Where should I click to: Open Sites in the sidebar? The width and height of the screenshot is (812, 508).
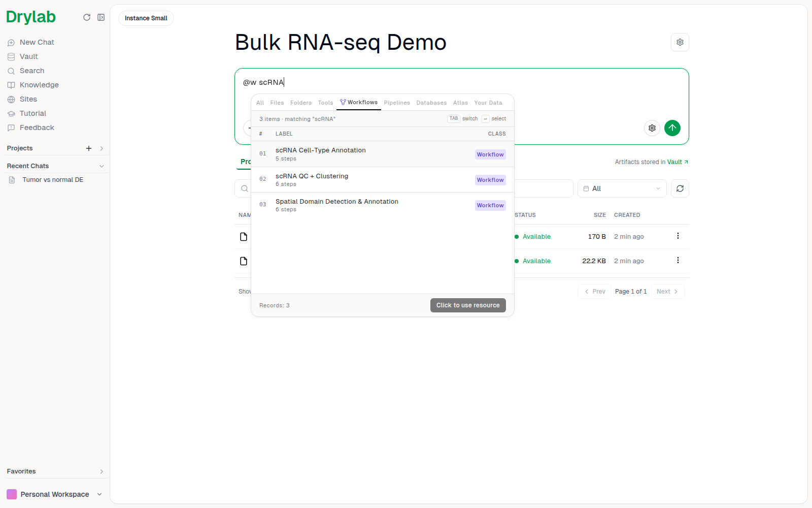(22, 99)
